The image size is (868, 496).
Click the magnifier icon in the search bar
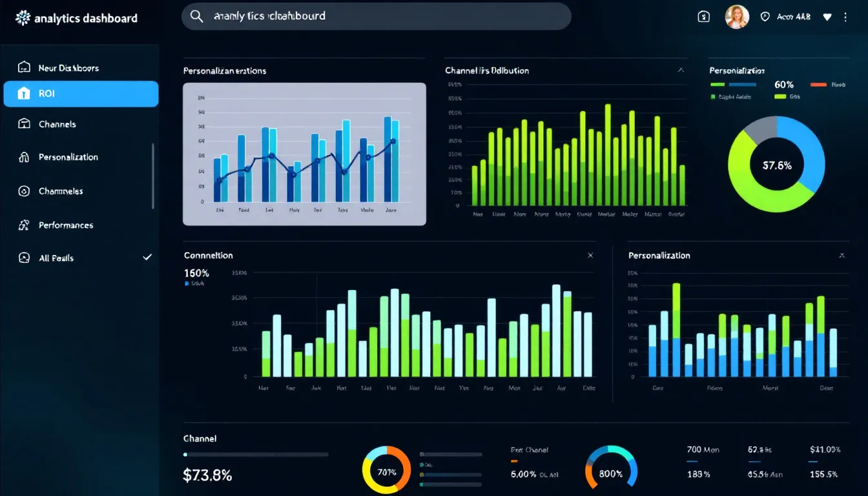[x=198, y=16]
